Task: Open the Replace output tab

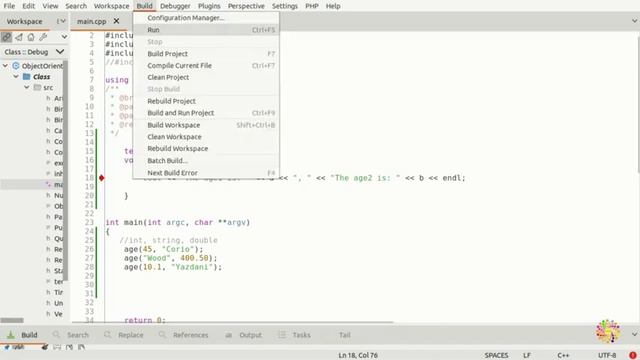Action: tap(131, 335)
